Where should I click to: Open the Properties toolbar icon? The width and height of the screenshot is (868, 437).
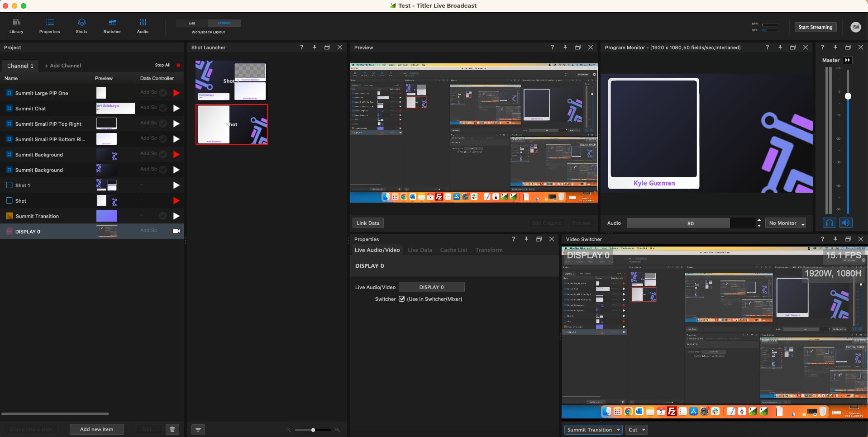49,26
